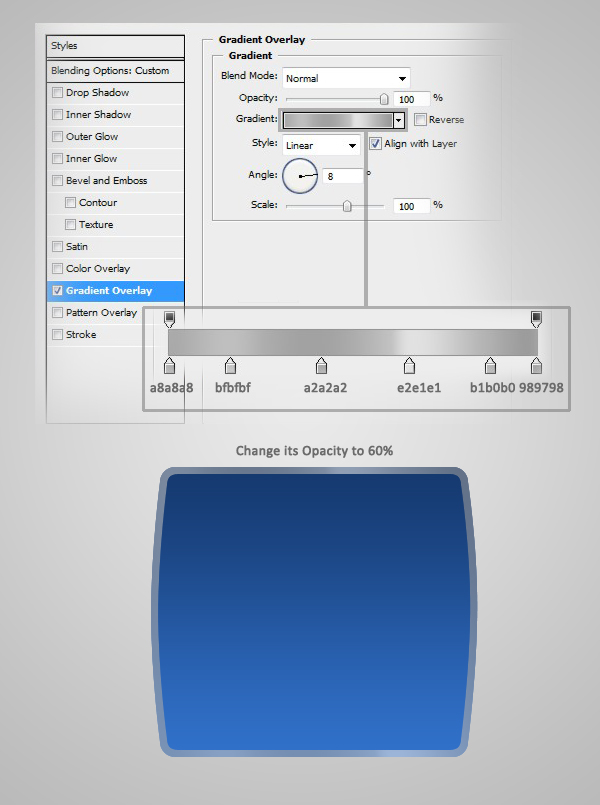
Task: Select the right opacity stop above the gradient bar
Action: point(536,319)
